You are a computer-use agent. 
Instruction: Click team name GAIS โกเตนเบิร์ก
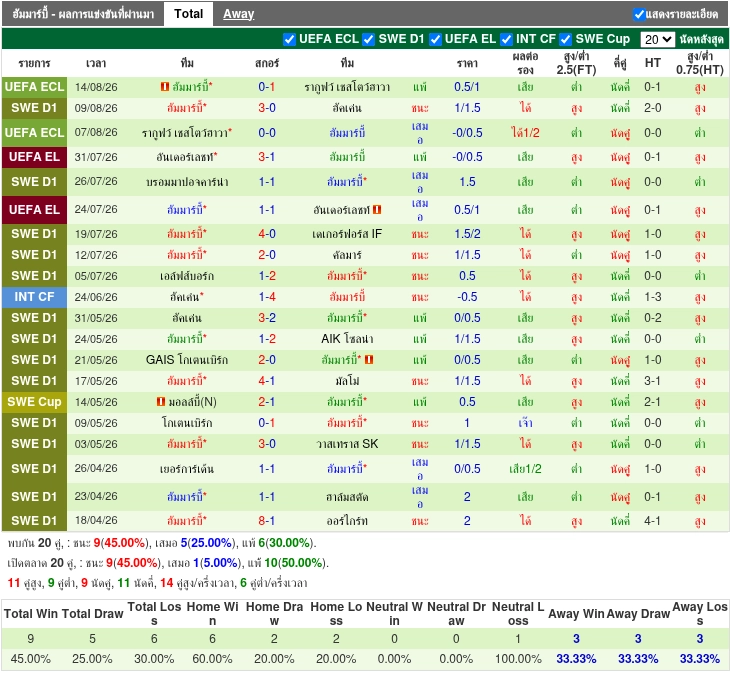[187, 359]
